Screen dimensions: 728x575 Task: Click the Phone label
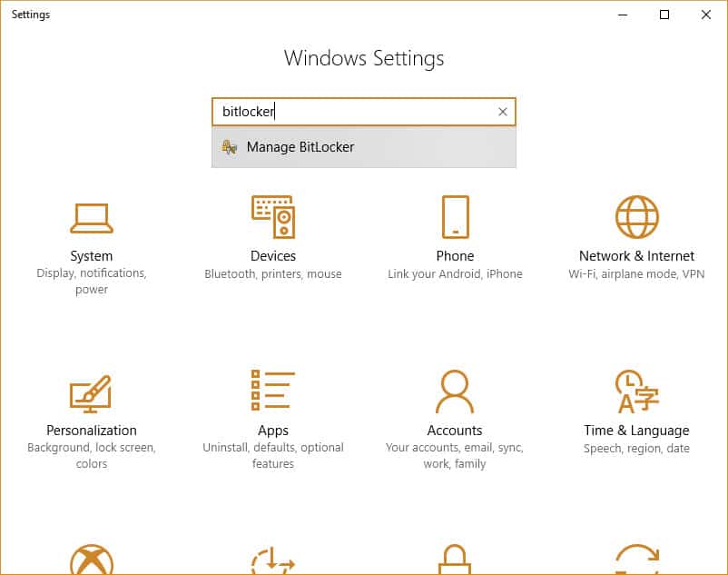455,256
